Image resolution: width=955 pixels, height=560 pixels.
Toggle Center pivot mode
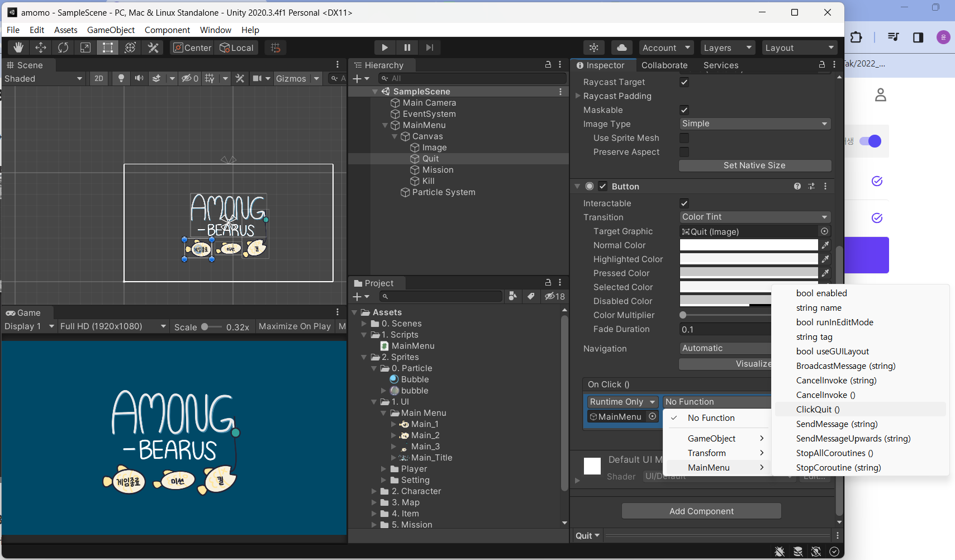click(192, 48)
